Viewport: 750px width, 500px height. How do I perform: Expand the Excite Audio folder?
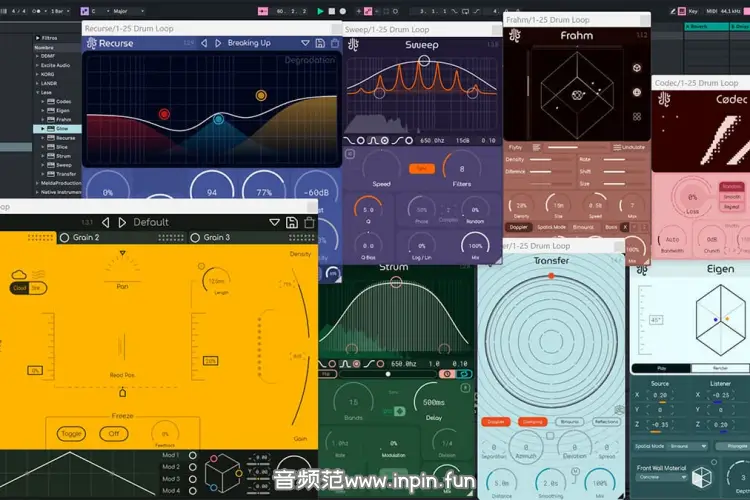pos(37,65)
